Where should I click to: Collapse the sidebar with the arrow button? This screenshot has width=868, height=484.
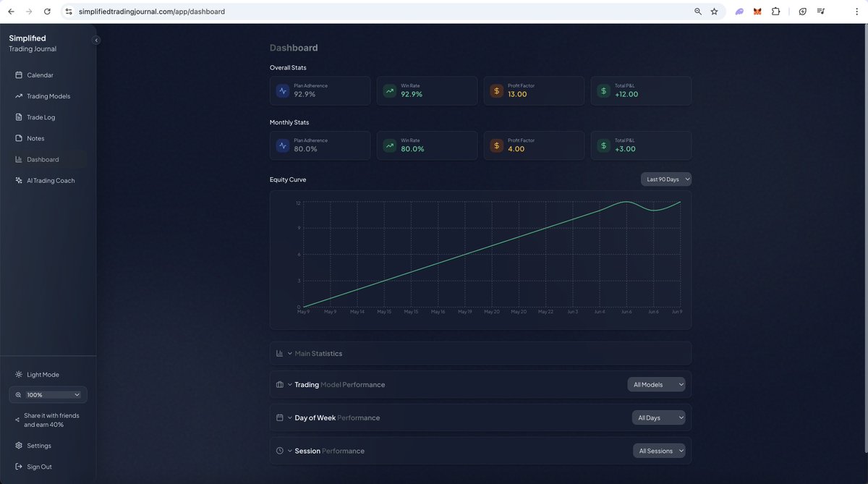point(96,41)
